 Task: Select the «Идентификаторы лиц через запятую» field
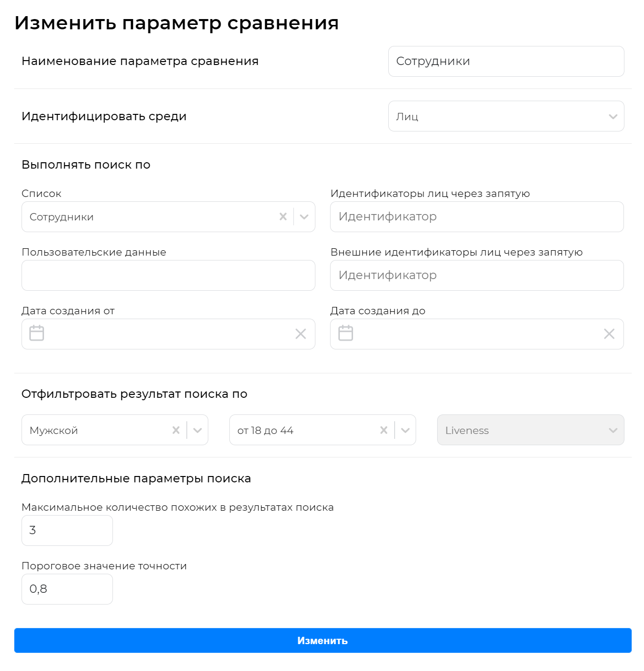point(477,216)
